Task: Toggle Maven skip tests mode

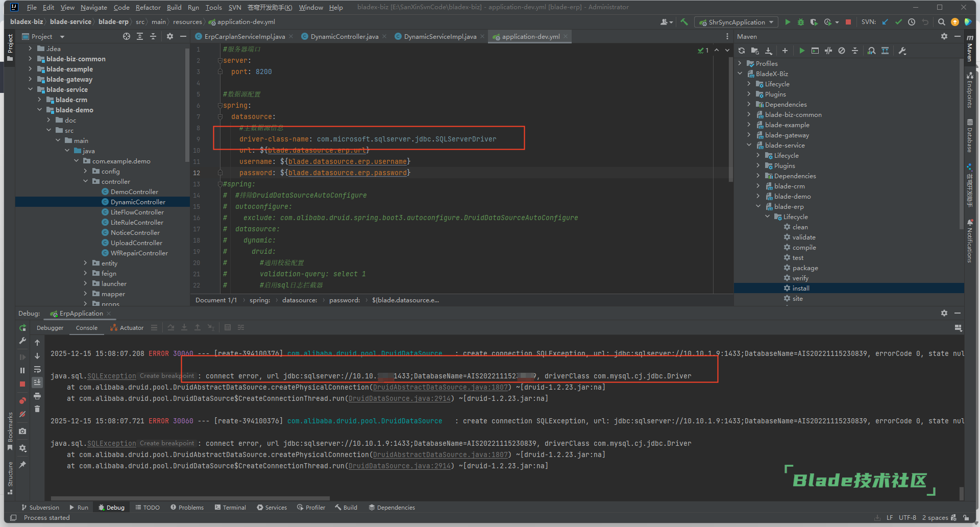Action: point(842,51)
